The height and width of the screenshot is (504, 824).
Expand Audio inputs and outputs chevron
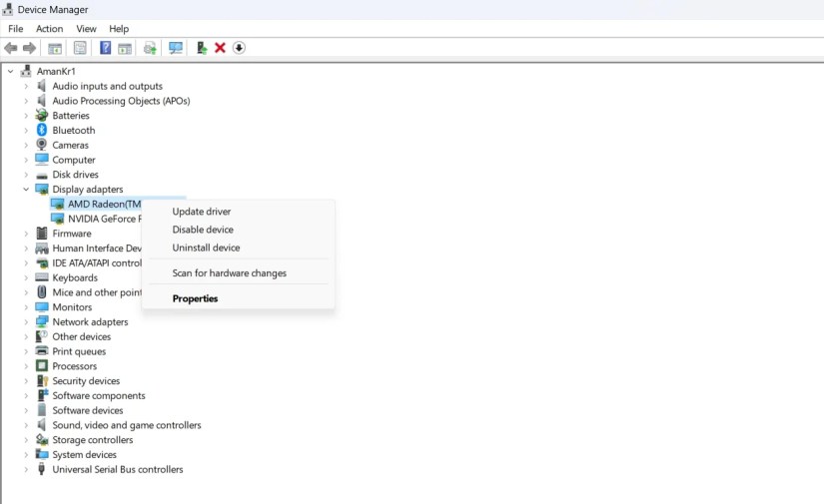(26, 86)
